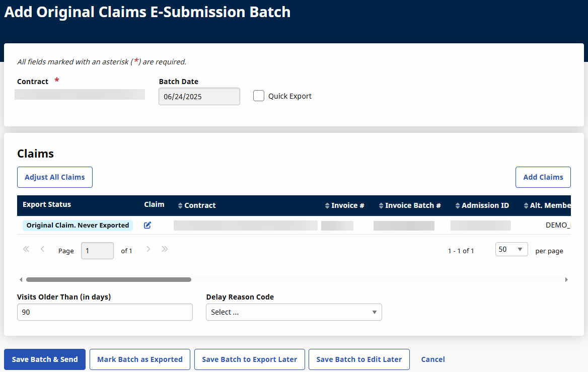
Task: Sort claims by Invoice # column
Action: point(347,205)
